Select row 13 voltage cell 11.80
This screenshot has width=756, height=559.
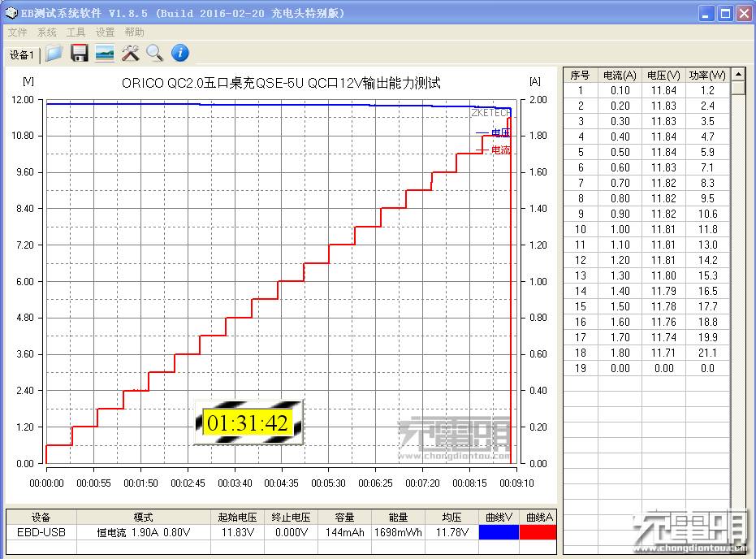click(x=664, y=275)
